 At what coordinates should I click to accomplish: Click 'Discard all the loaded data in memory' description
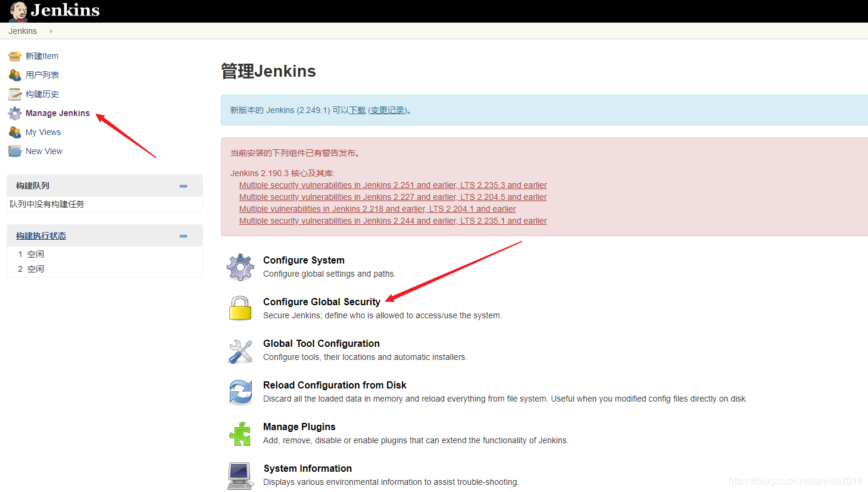coord(505,399)
